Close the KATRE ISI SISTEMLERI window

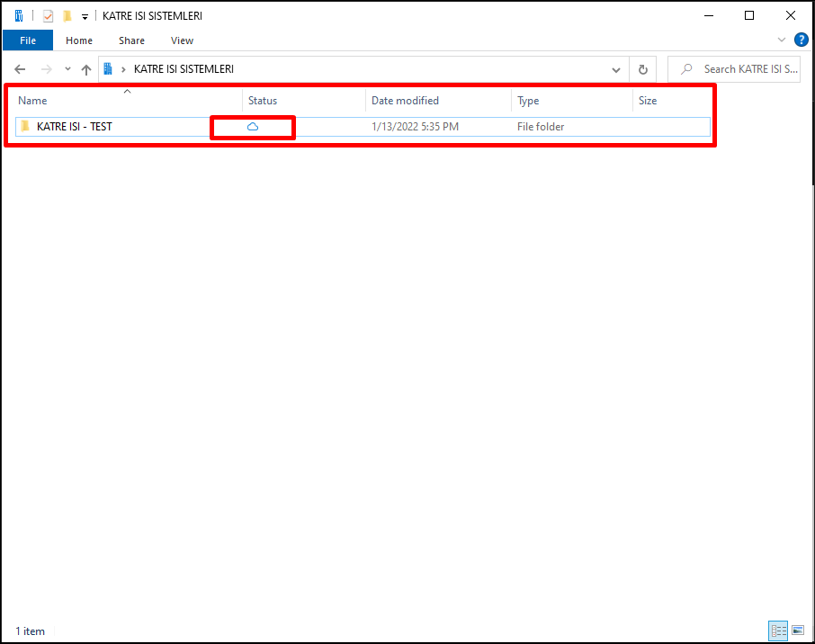tap(790, 15)
